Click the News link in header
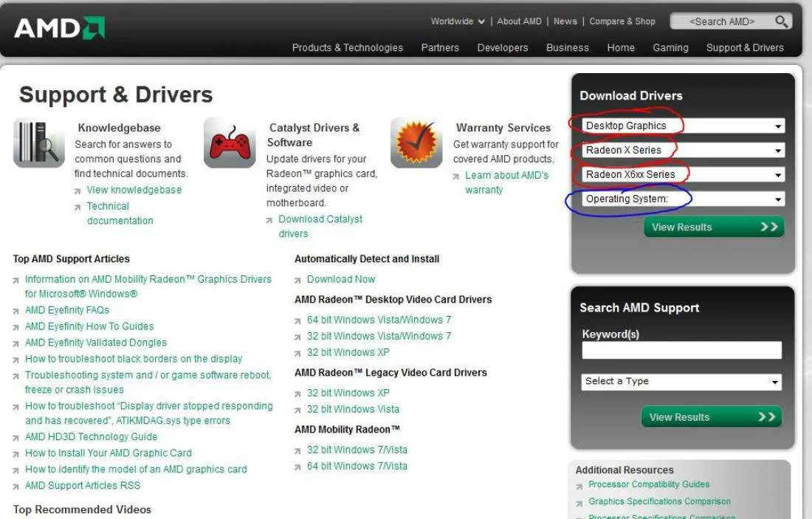This screenshot has height=519, width=812. [565, 21]
